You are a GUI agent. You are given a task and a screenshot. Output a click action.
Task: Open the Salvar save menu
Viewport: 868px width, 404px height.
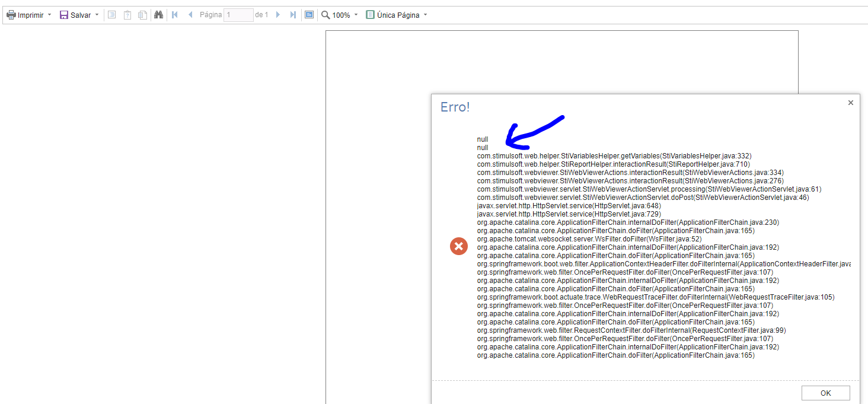[79, 15]
